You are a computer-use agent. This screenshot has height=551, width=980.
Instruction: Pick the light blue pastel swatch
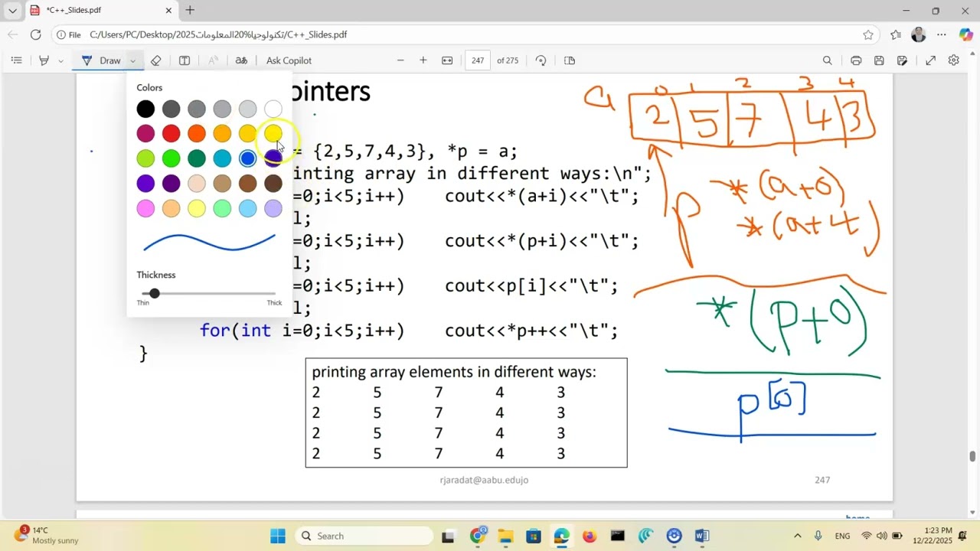[x=247, y=208]
